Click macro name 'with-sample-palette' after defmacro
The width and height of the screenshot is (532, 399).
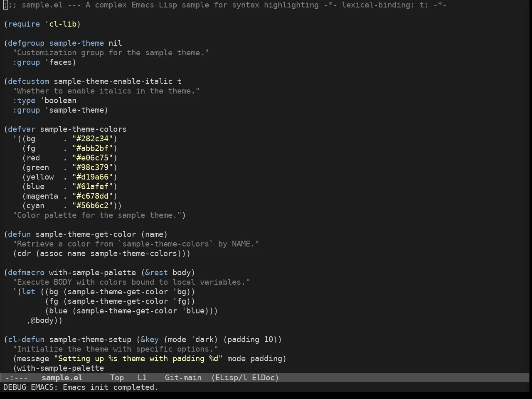92,273
